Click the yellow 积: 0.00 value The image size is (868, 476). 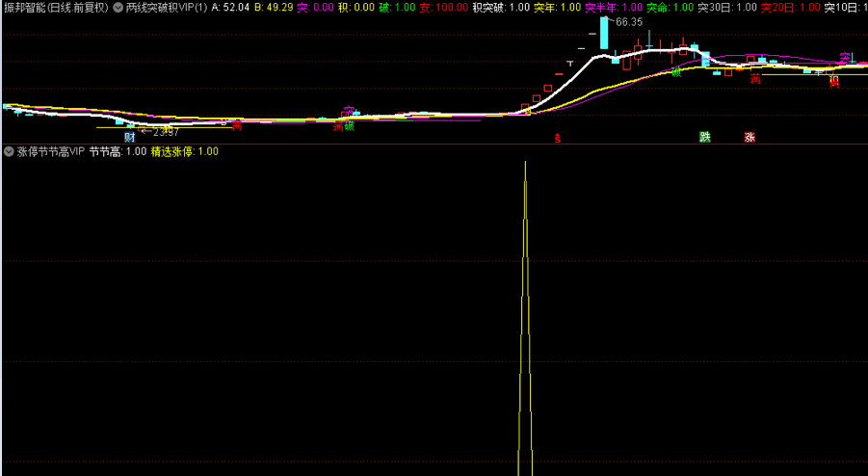[356, 7]
